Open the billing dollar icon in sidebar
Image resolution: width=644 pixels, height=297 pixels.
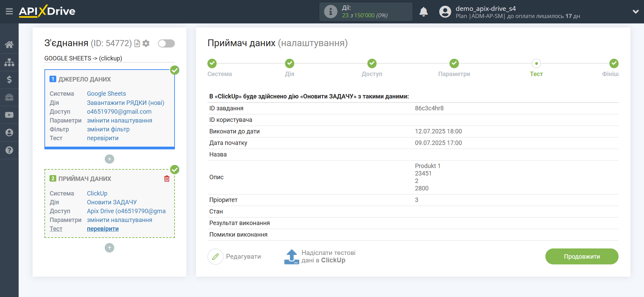(9, 80)
